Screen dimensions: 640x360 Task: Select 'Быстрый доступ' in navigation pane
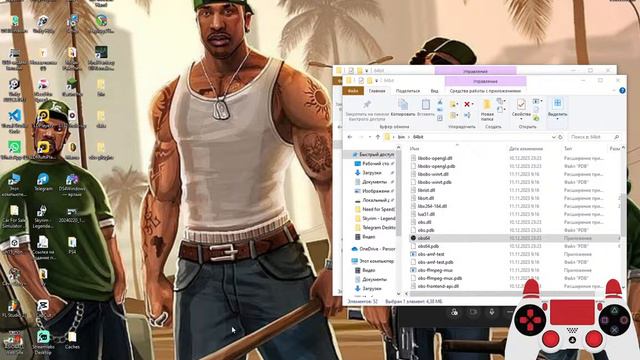[x=373, y=155]
